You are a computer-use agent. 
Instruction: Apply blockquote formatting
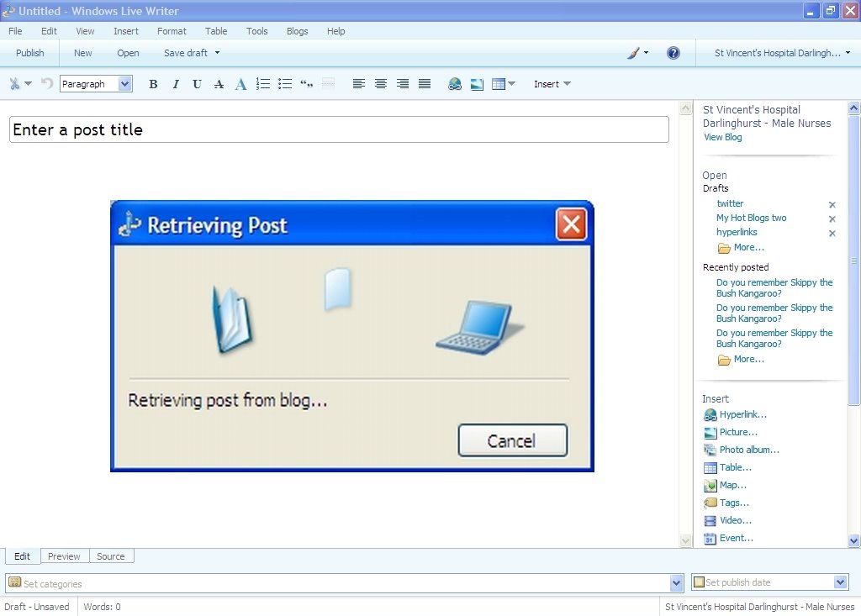tap(306, 84)
